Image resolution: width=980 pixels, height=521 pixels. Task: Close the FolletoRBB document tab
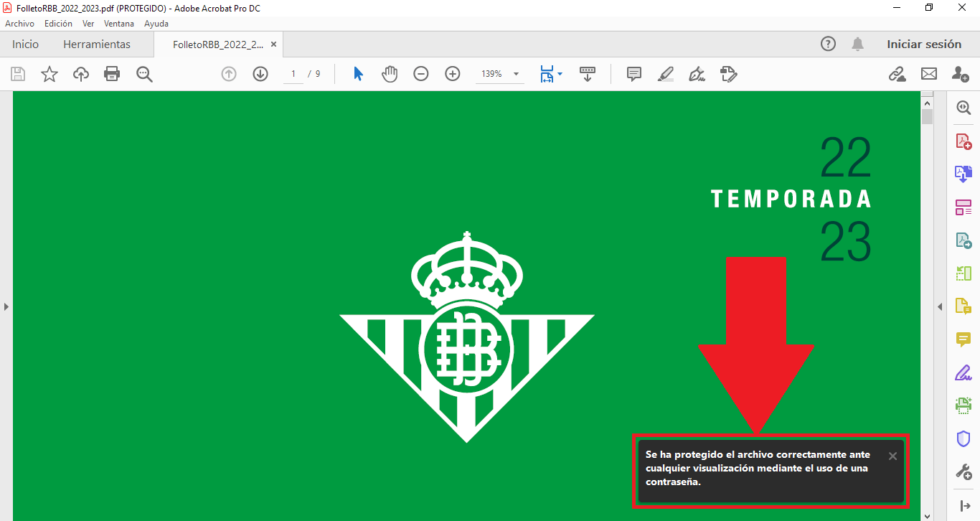(273, 44)
